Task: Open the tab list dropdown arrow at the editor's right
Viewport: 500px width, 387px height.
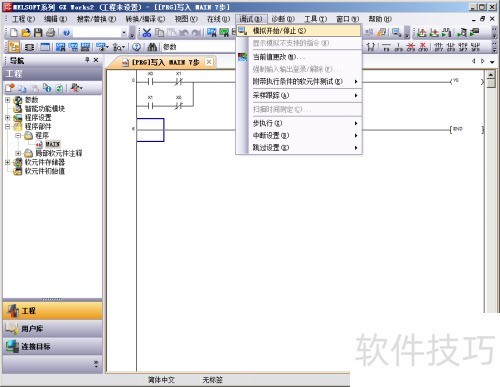Action: point(492,62)
